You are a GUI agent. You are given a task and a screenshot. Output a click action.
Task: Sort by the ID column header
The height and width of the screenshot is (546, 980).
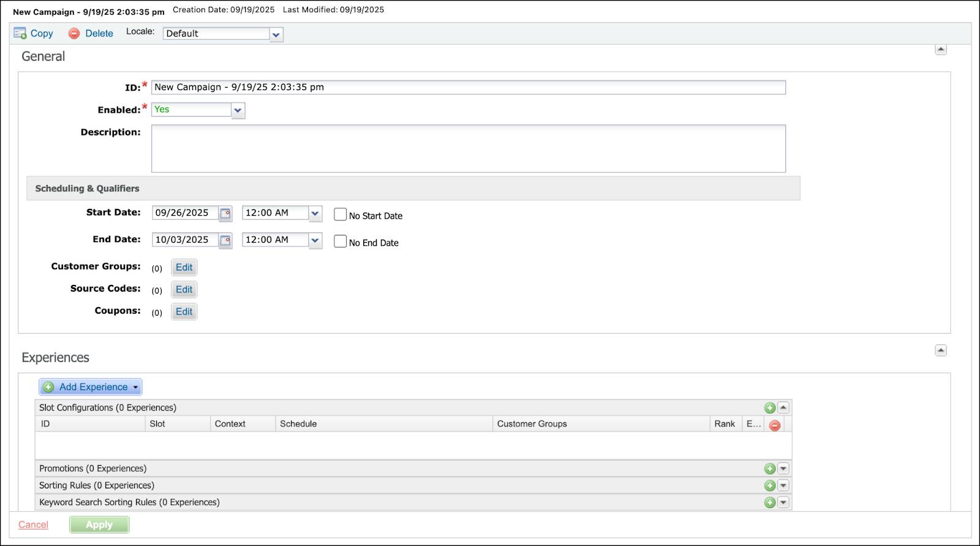(90, 424)
